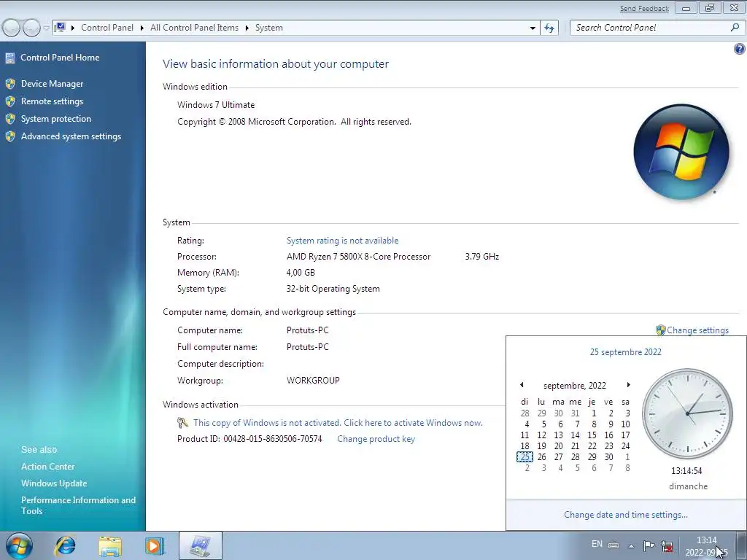747x560 pixels.
Task: Open the Start menu orb
Action: [18, 545]
